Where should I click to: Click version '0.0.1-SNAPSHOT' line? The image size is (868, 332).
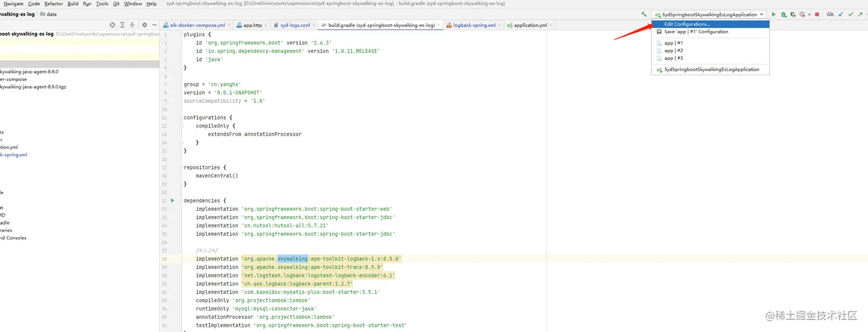pos(223,92)
